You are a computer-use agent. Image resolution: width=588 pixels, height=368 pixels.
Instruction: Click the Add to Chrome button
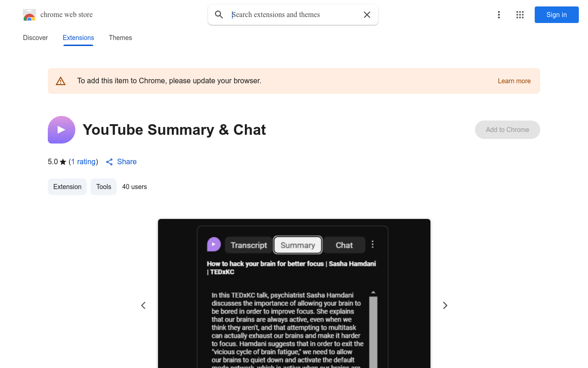[508, 130]
